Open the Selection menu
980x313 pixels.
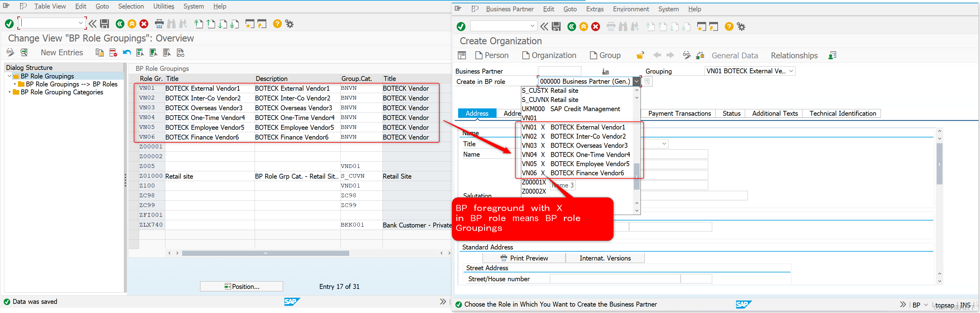(131, 6)
